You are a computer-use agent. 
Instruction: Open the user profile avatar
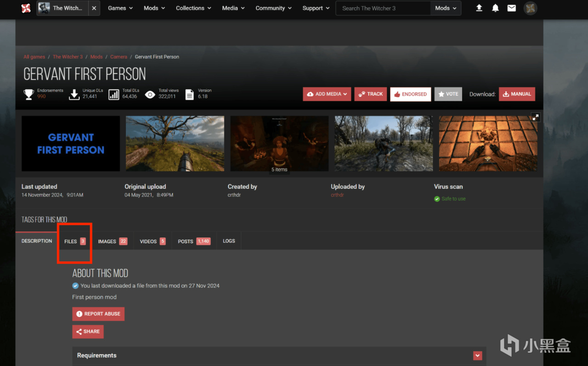(530, 8)
